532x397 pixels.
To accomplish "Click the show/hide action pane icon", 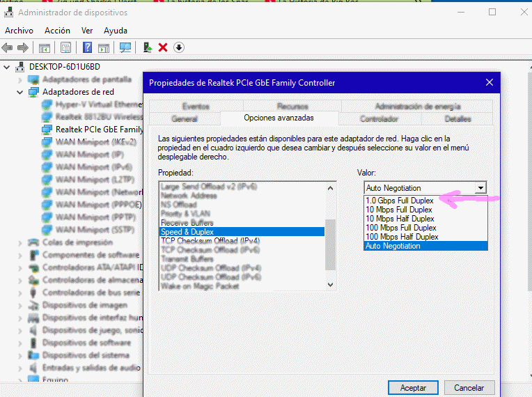I will (104, 48).
